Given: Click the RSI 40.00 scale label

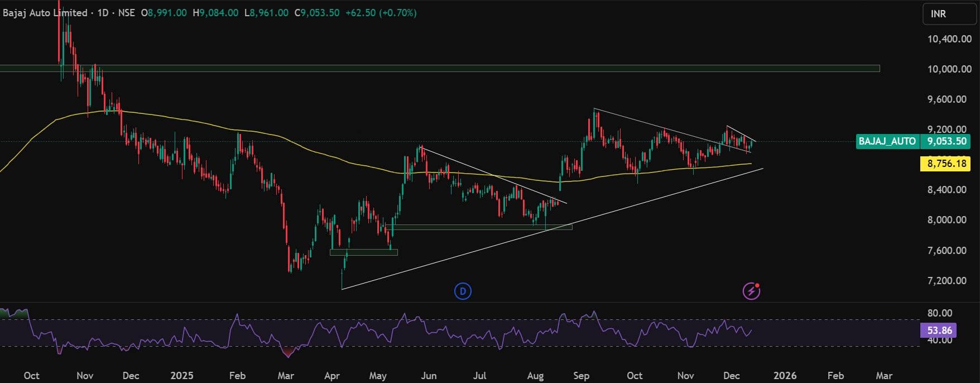Looking at the screenshot, I should [x=939, y=340].
